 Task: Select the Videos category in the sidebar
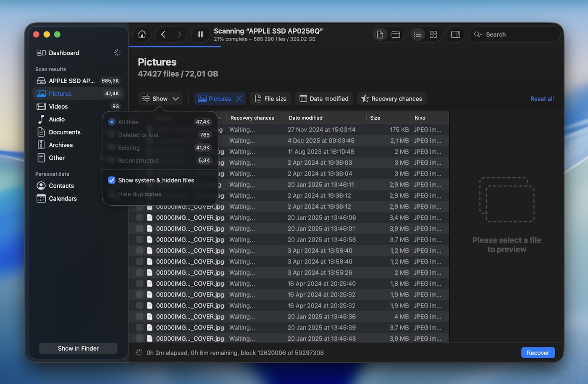coord(57,106)
